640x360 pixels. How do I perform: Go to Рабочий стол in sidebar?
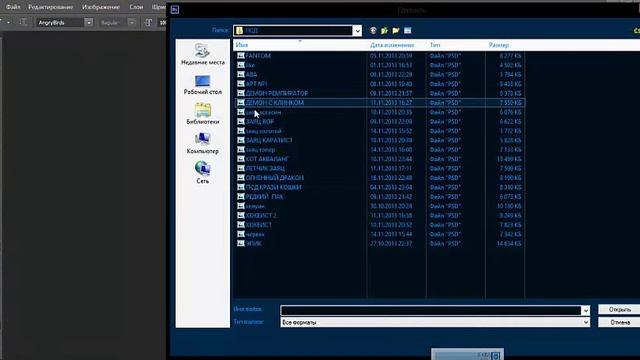pos(202,84)
